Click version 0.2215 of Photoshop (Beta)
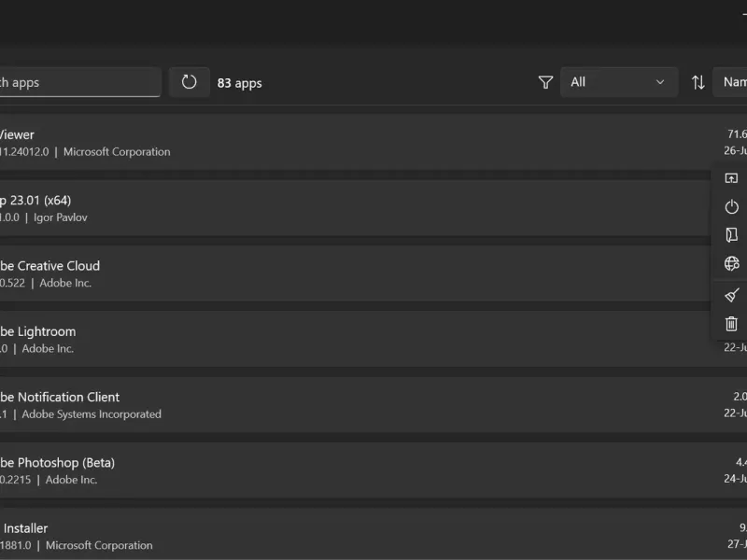Viewport: 747px width, 560px height. pos(15,480)
